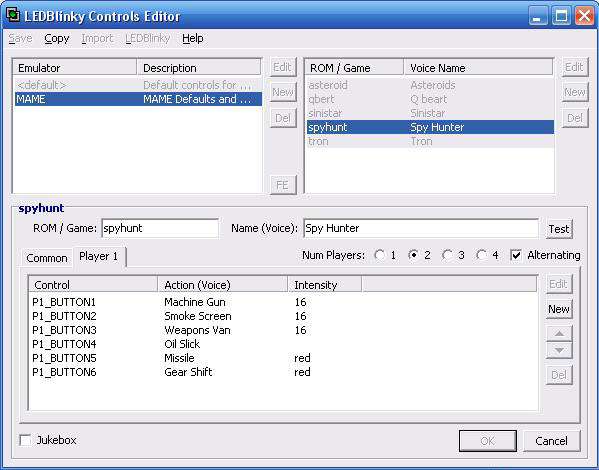Click Edit button beside Control list
599x470 pixels.
559,284
